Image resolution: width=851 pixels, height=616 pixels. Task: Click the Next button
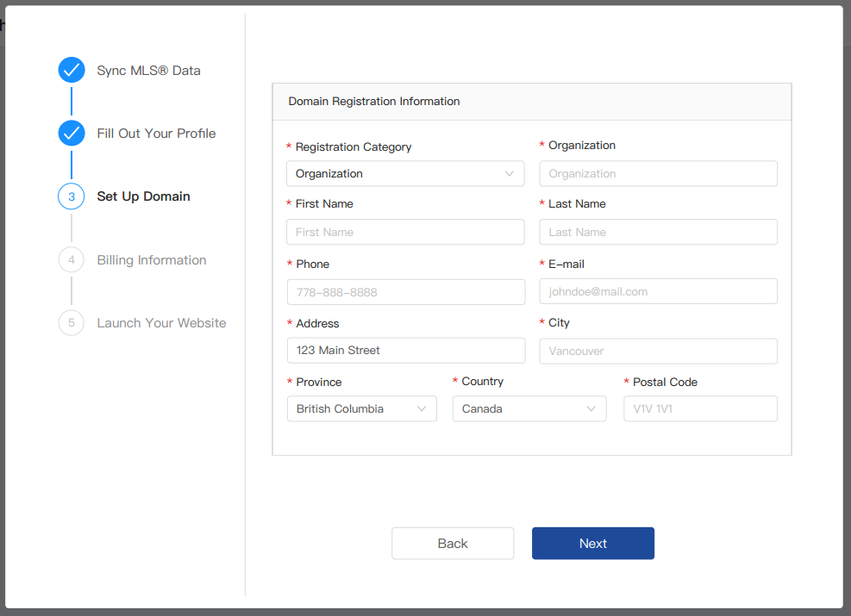(x=592, y=543)
